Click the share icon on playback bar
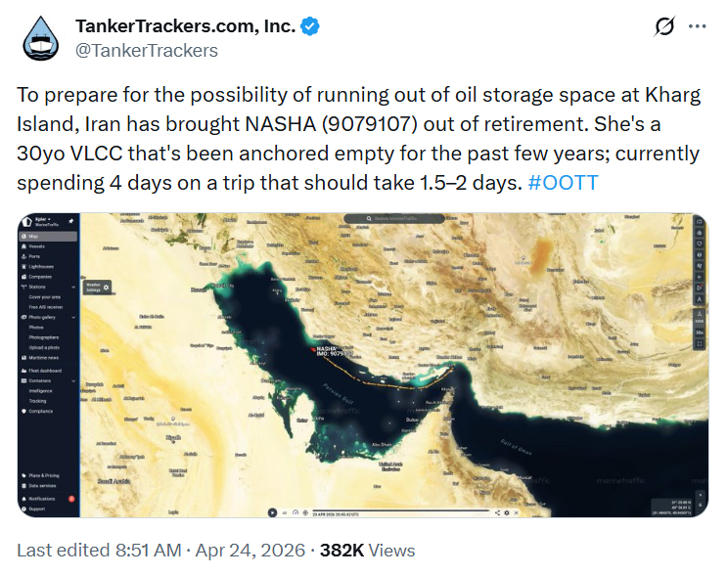Screen dimensions: 728x576 point(497,512)
